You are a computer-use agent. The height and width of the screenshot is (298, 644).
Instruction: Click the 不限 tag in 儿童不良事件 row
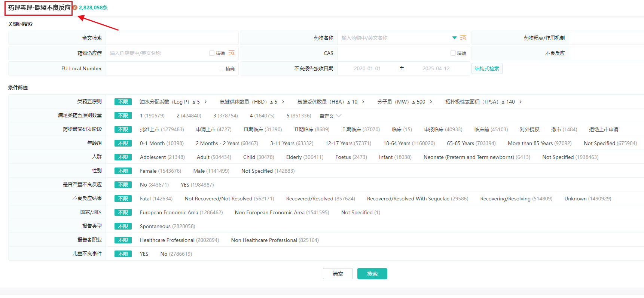click(x=123, y=254)
